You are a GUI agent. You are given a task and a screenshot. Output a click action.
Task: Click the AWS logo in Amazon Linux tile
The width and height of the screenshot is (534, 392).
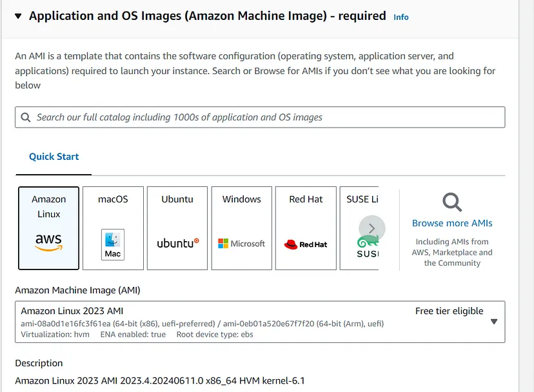48,243
